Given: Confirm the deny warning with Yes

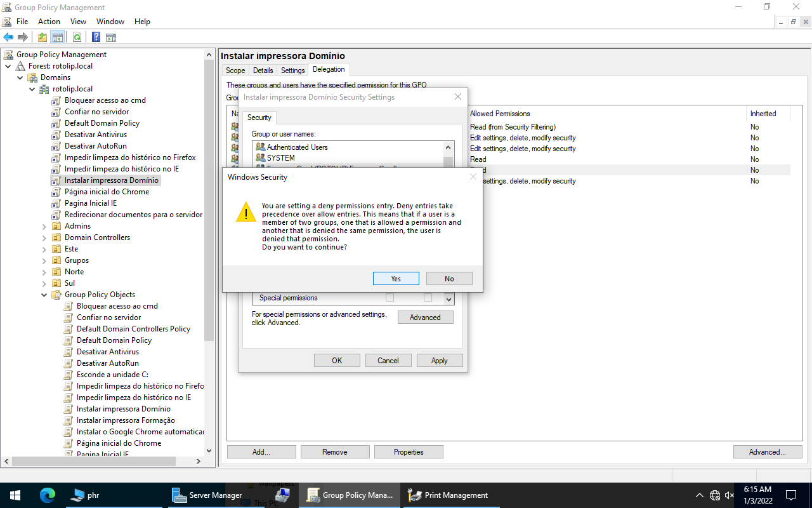Looking at the screenshot, I should click(396, 279).
